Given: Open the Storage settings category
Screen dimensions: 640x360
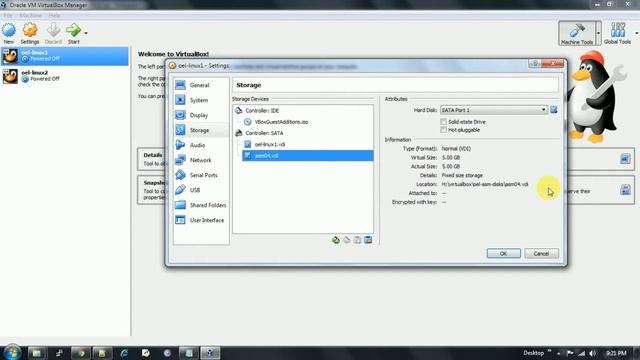Looking at the screenshot, I should 201,130.
